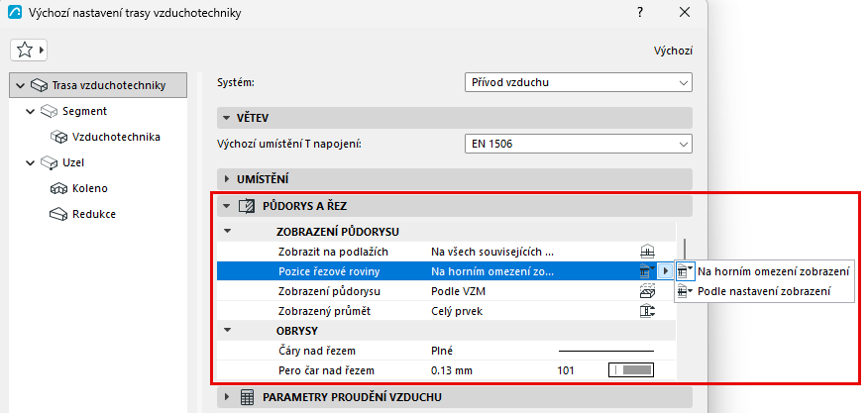Screen dimensions: 868x413
Task: Click the settings list scrollbar
Action: pyautogui.click(x=685, y=251)
